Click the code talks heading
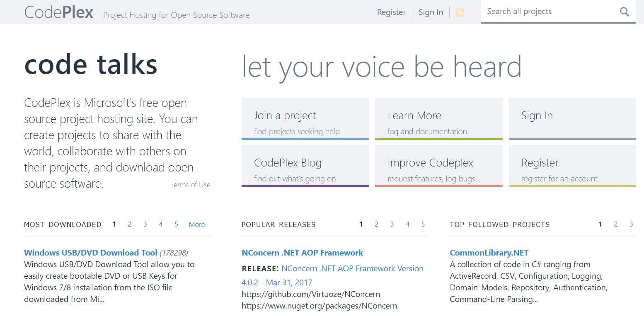The height and width of the screenshot is (316, 644). pyautogui.click(x=91, y=64)
